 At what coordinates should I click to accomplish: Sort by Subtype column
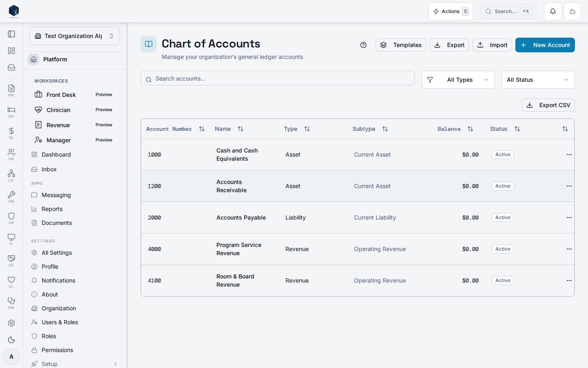pos(370,129)
